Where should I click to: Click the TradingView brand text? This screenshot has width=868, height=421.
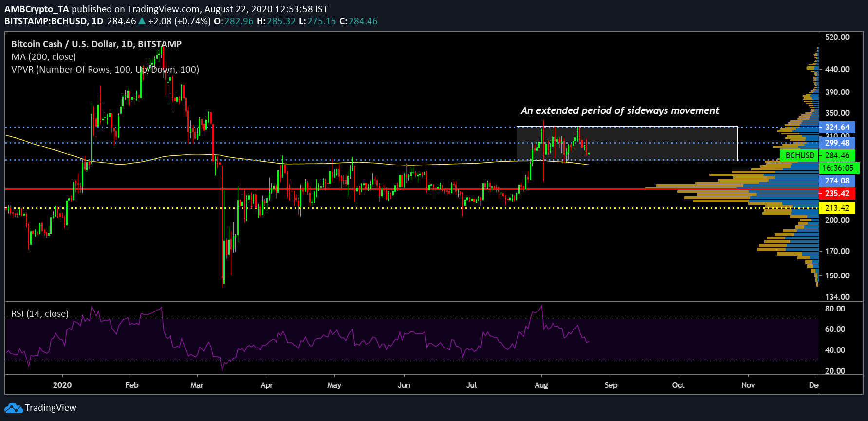[51, 408]
